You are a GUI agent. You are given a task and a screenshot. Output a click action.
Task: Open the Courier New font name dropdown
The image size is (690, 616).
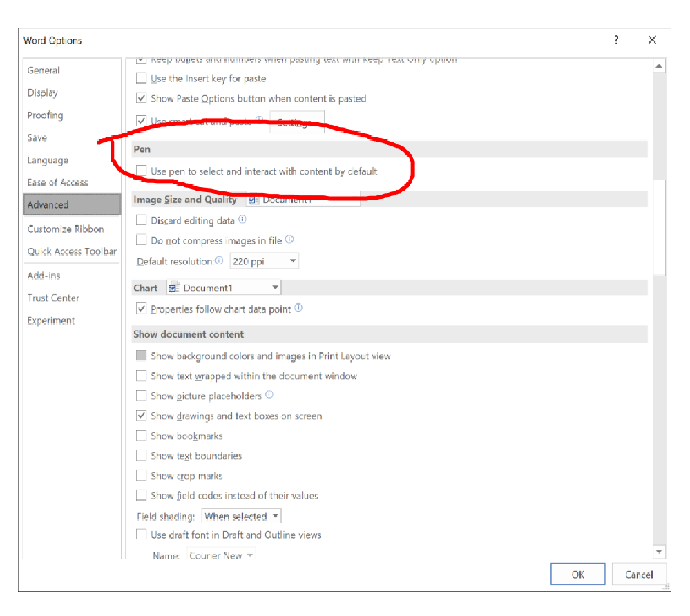click(x=221, y=555)
